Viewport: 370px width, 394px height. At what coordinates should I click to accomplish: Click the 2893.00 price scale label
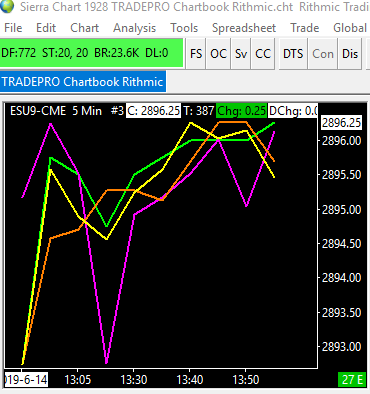tap(341, 347)
